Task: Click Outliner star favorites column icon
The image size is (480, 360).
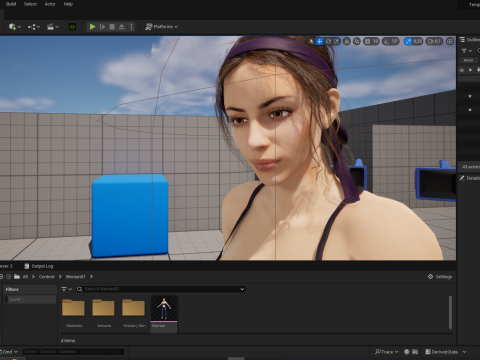Action: 470,70
